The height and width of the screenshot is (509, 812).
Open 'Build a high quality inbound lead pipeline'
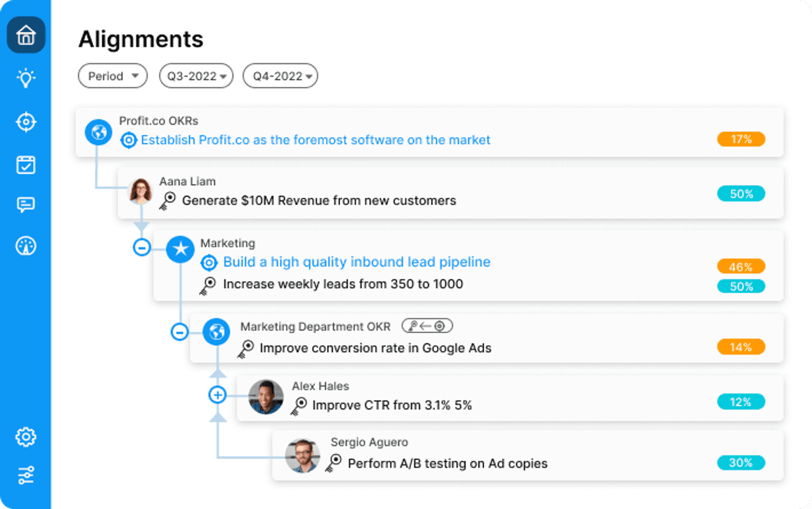tap(357, 262)
